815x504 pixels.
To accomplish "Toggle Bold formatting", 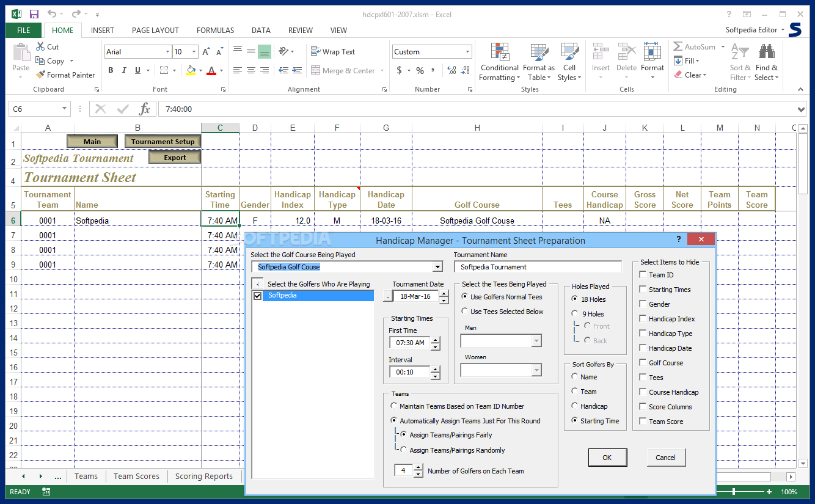I will point(112,70).
